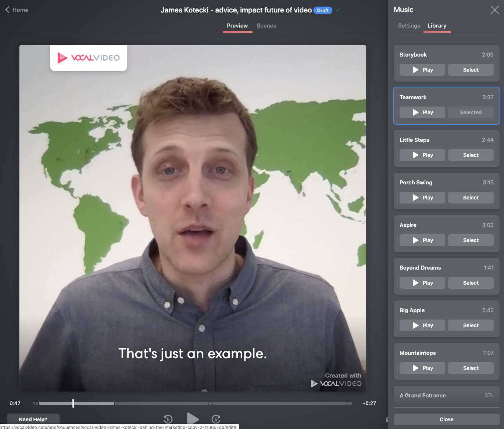504x429 pixels.
Task: Click the video timeline playhead marker
Action: (x=73, y=403)
